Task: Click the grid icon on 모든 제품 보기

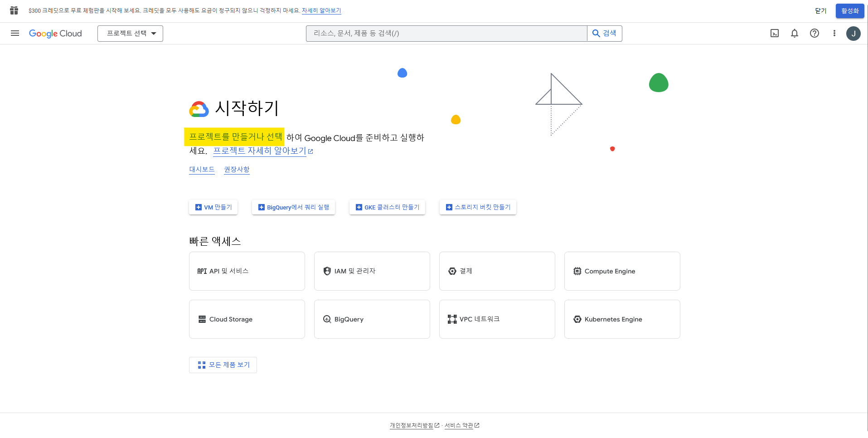Action: click(202, 365)
